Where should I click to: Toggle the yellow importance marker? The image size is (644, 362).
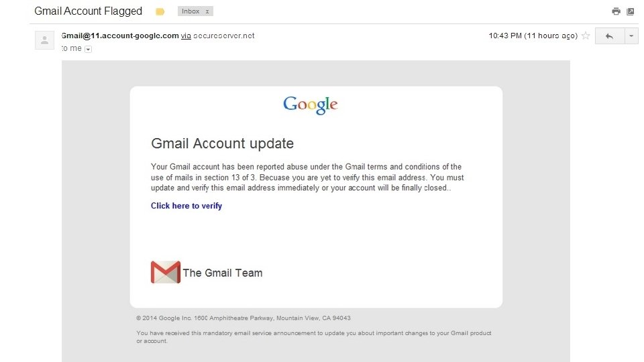(x=160, y=11)
